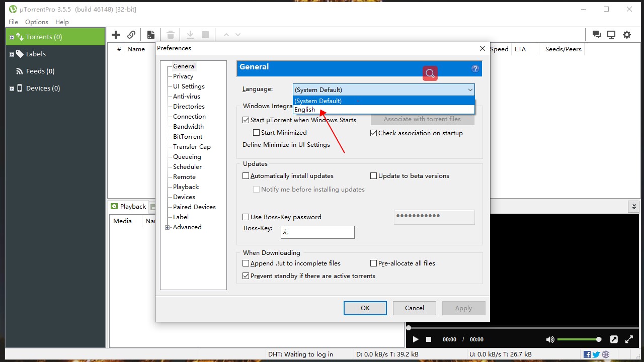Click the help question mark icon
The image size is (644, 362).
tap(475, 68)
